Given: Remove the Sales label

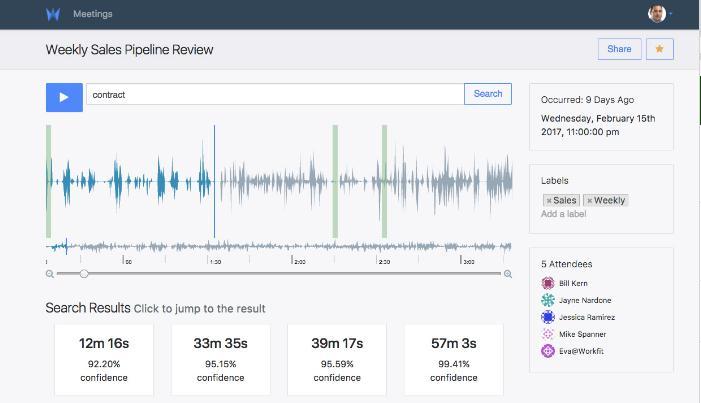Looking at the screenshot, I should [549, 200].
